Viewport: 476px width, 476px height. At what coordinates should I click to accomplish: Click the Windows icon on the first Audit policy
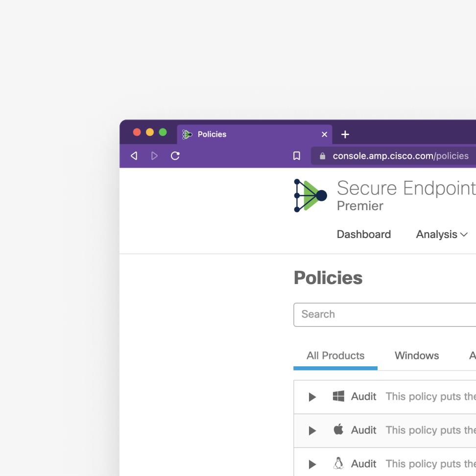click(x=338, y=396)
